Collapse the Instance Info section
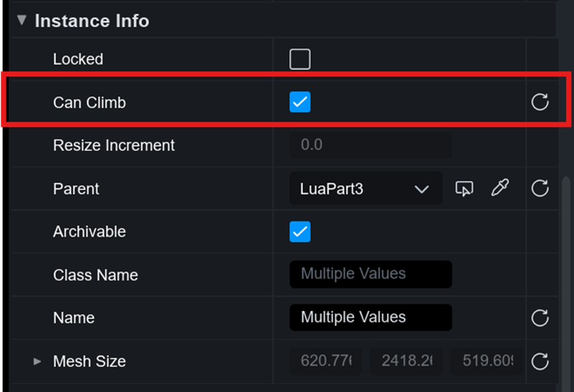The height and width of the screenshot is (392, 574). click(22, 20)
